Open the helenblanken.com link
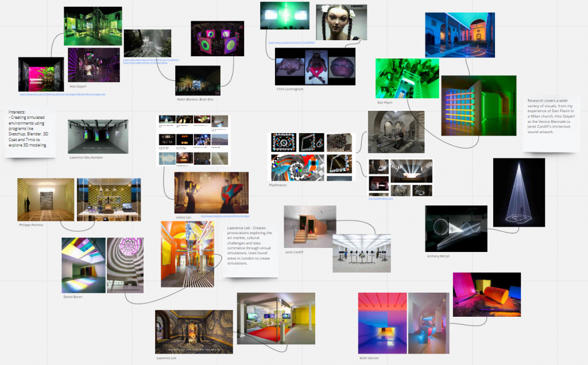Screen dimensions: 588x365 pyautogui.click(x=145, y=63)
